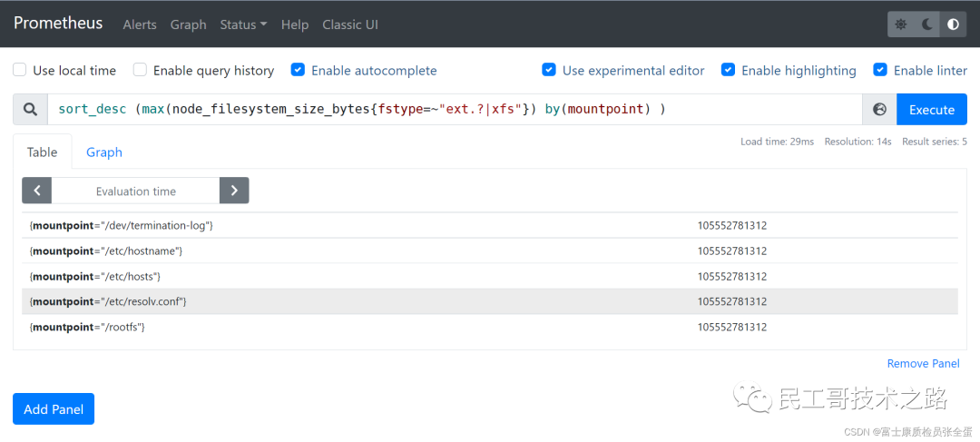The image size is (980, 442).
Task: Select the auto theme half-circle icon
Action: point(953,25)
